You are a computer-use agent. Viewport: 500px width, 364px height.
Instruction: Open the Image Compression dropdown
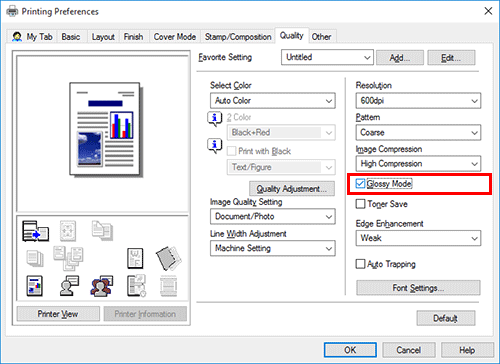coord(418,164)
